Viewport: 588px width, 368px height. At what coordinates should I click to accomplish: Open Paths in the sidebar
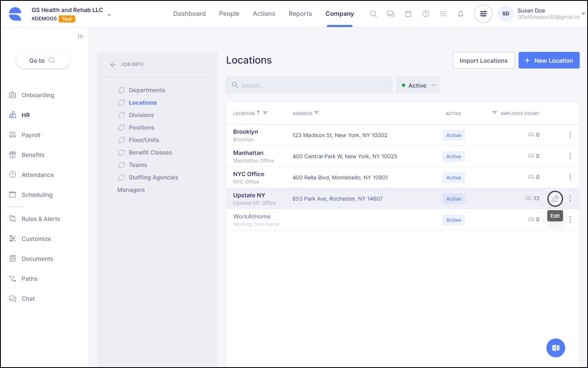tap(23, 279)
